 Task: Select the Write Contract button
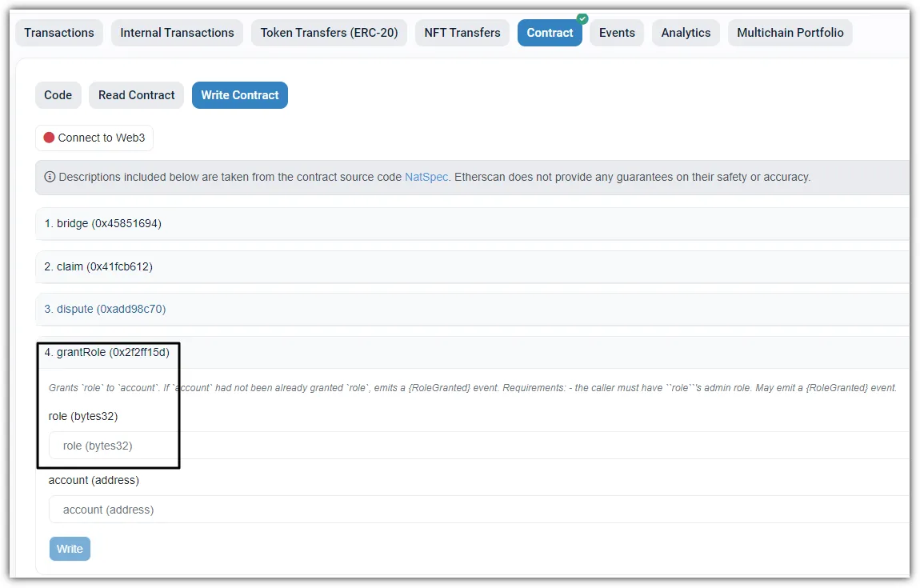240,95
